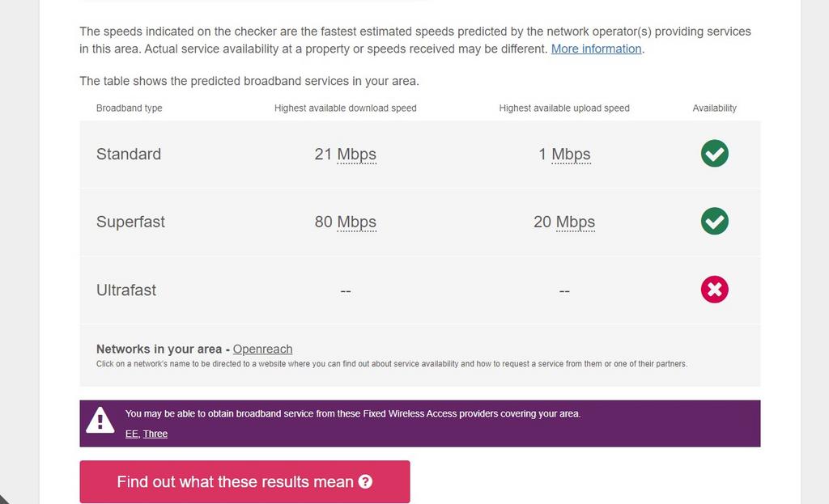Open the Openreach network link

click(262, 349)
